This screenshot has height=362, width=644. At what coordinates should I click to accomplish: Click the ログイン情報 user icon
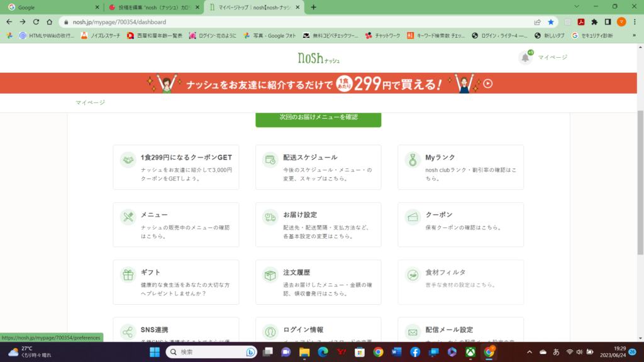coord(270,332)
